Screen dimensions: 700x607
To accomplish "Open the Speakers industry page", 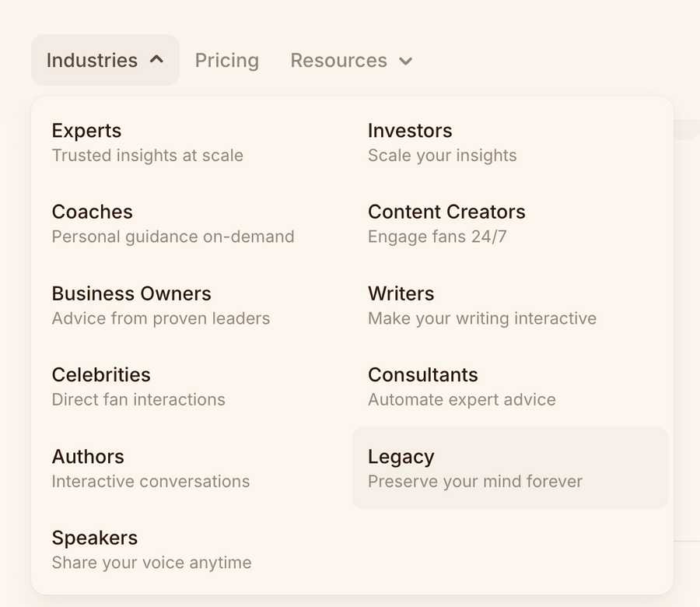I will 94,537.
